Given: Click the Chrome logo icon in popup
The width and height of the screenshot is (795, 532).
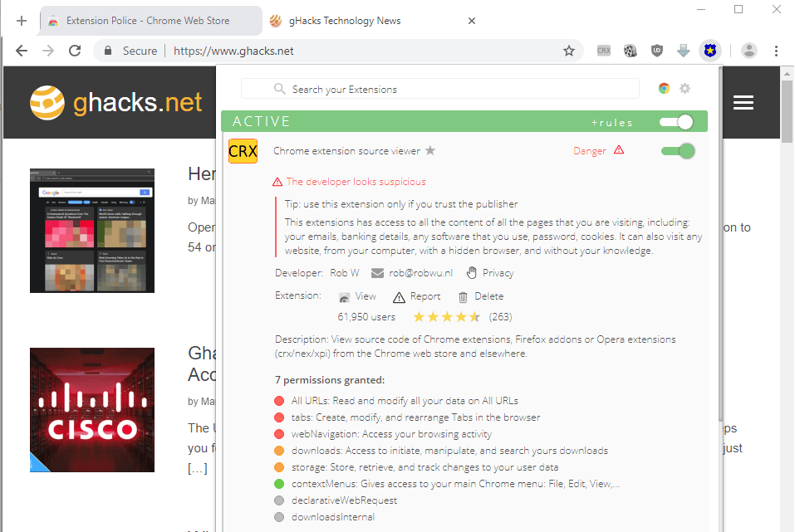Looking at the screenshot, I should point(664,89).
